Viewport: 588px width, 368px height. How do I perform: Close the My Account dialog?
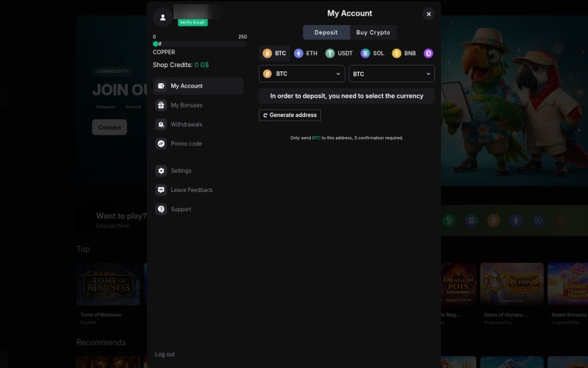[x=429, y=14]
